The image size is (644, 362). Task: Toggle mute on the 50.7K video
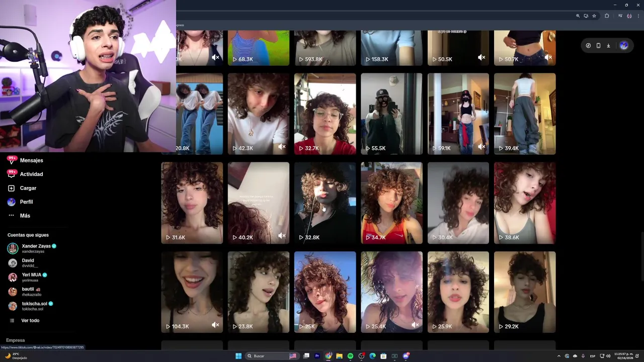click(548, 58)
